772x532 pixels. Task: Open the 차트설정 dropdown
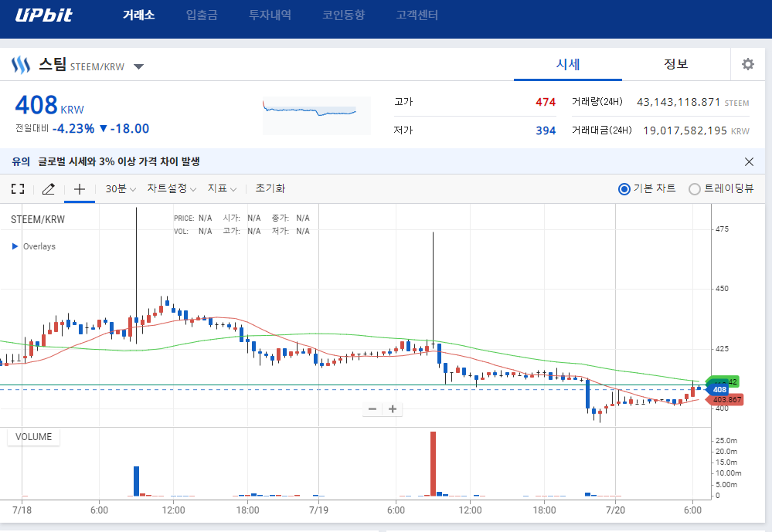click(x=172, y=188)
